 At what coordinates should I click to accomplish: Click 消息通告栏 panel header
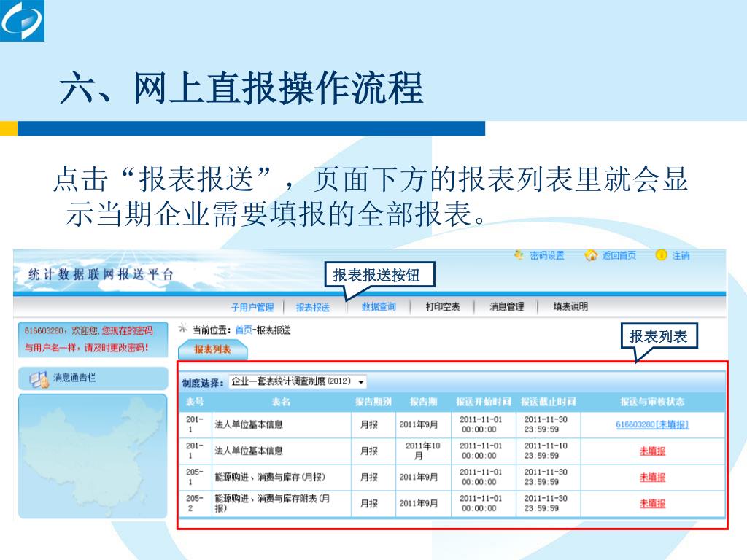coord(93,378)
